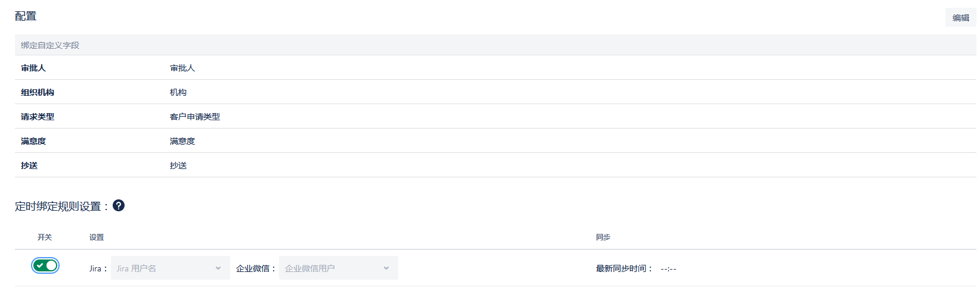Click the --:-- sync time value

click(668, 269)
